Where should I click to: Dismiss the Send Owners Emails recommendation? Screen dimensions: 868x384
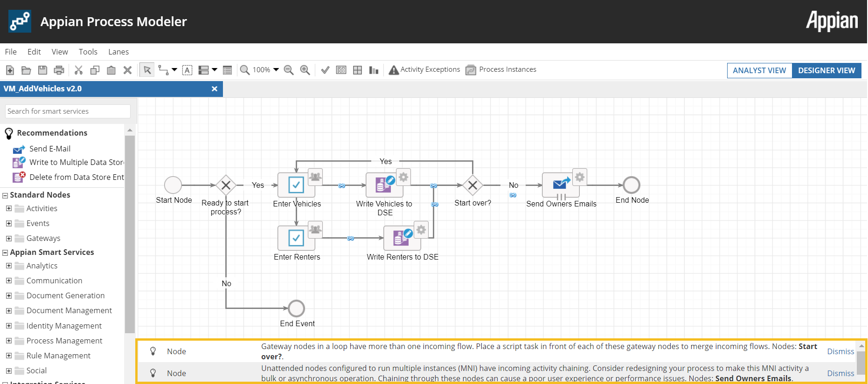840,373
